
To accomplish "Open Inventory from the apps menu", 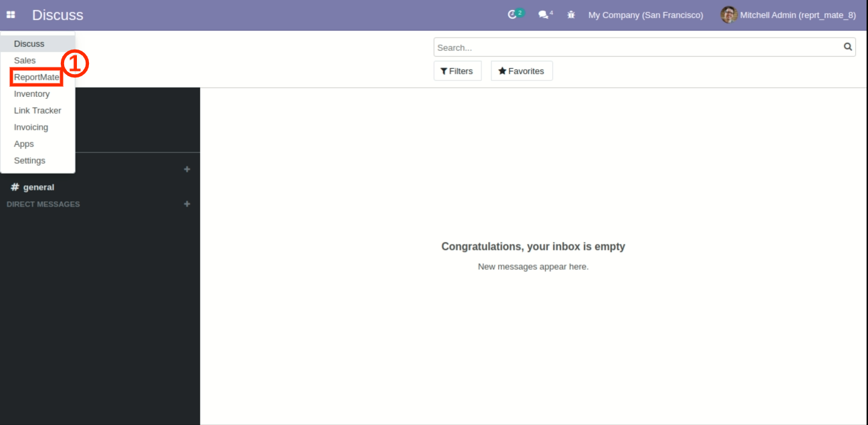I will click(31, 94).
